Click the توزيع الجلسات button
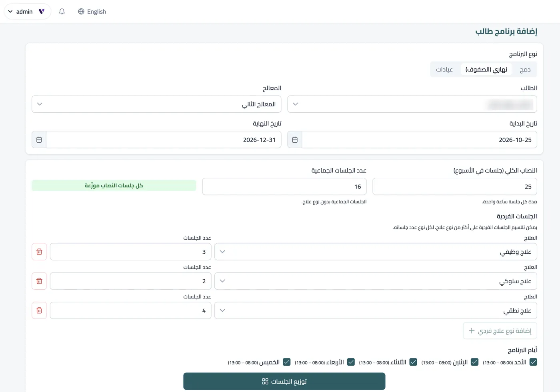 (284, 381)
